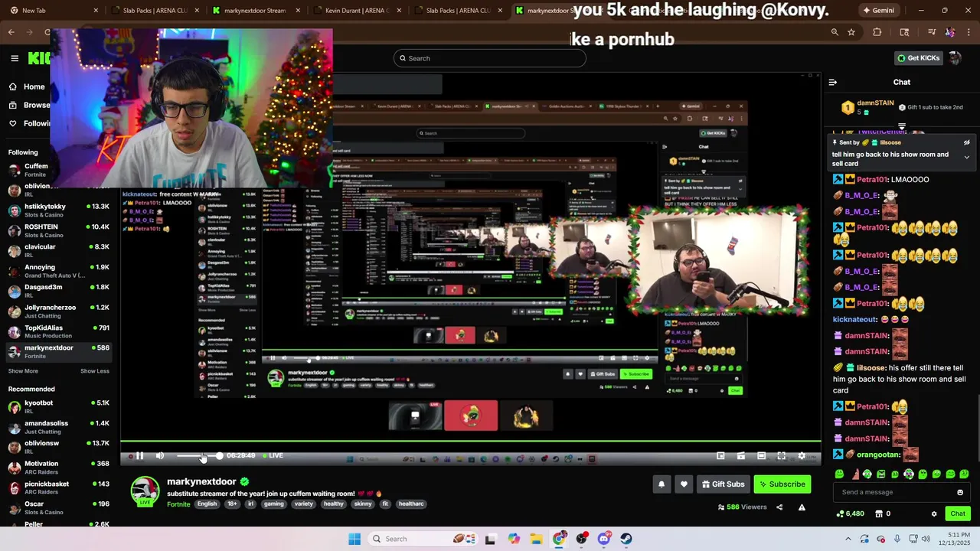Share the stream via share icon
Screen dimensions: 980x551
click(779, 507)
